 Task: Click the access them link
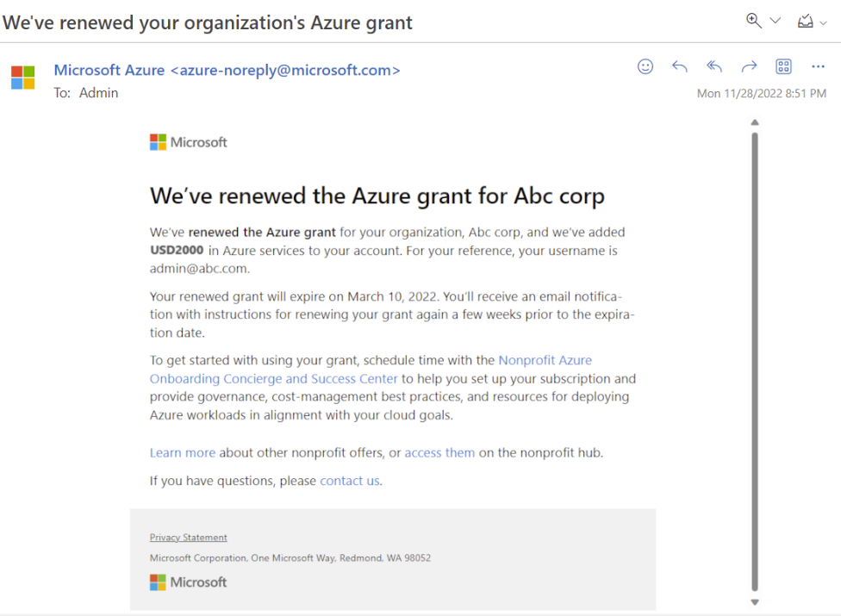click(x=439, y=452)
